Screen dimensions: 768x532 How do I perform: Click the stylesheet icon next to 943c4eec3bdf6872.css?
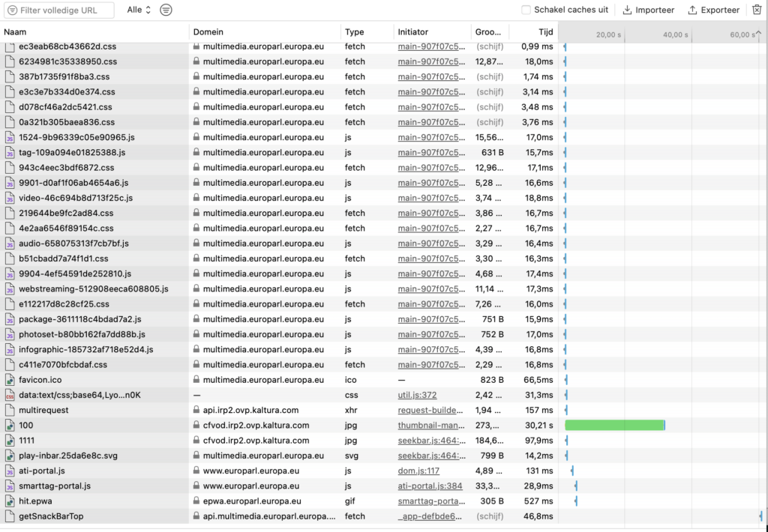click(8, 167)
